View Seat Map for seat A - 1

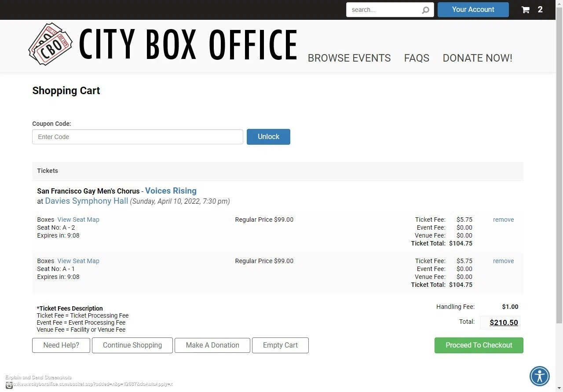tap(78, 261)
